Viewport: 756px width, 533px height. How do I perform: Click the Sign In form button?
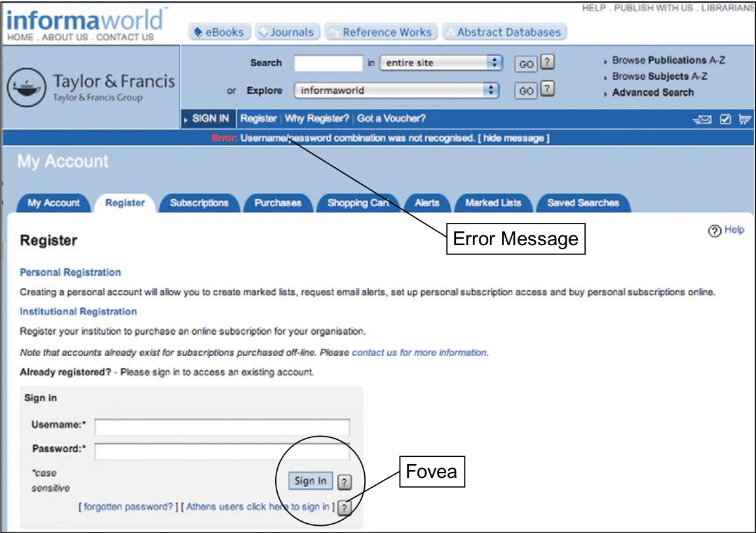click(311, 481)
